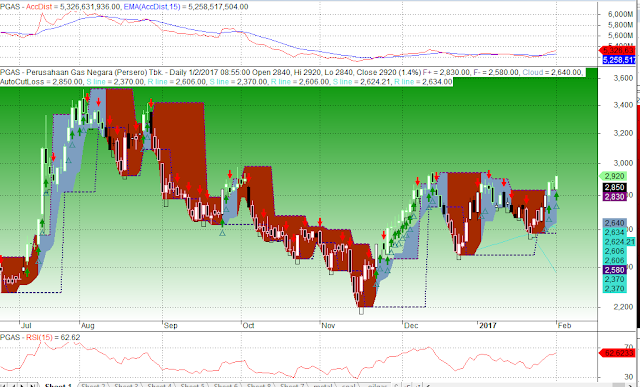Click the Oct label on date axis

point(248,325)
